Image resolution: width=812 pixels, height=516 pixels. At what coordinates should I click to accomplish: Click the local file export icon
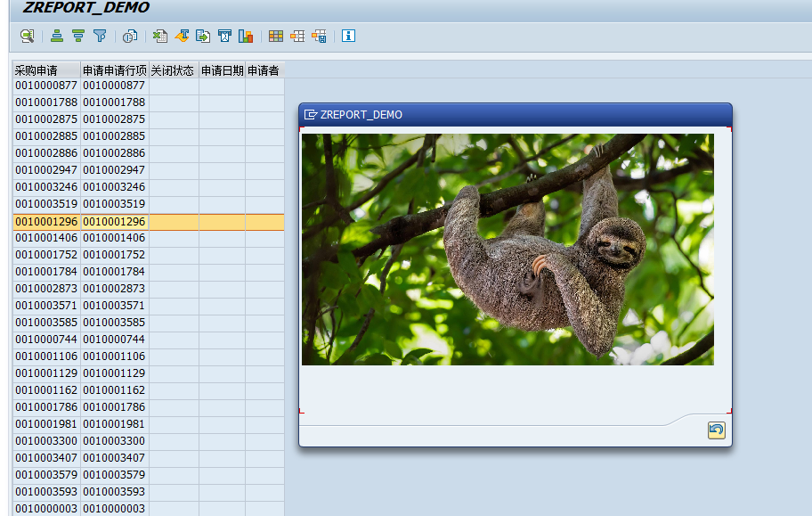point(203,36)
